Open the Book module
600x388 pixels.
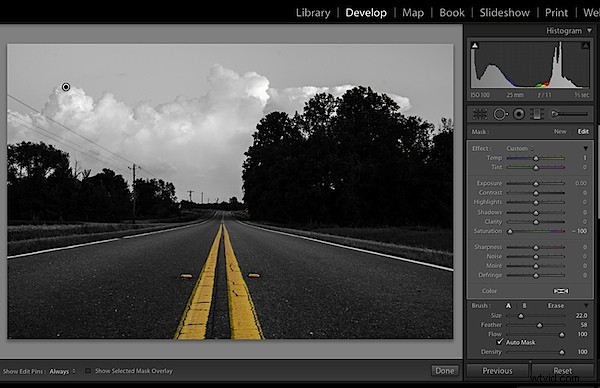click(452, 13)
